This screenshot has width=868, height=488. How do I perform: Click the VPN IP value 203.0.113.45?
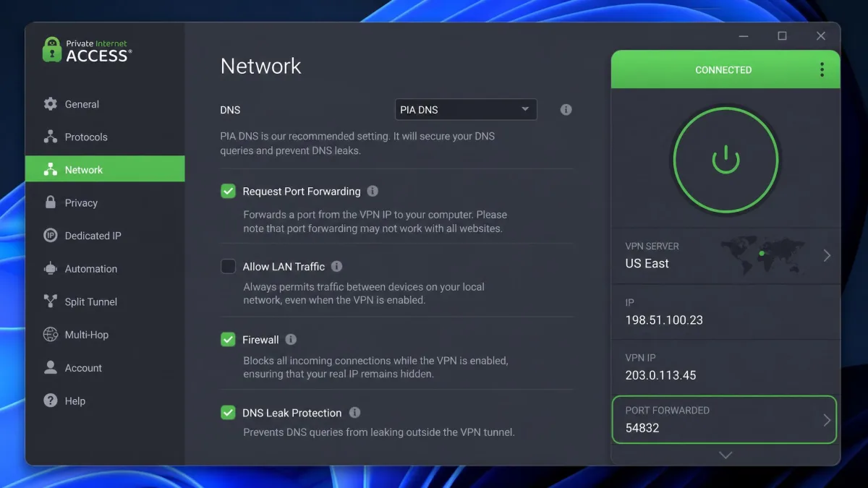tap(660, 375)
